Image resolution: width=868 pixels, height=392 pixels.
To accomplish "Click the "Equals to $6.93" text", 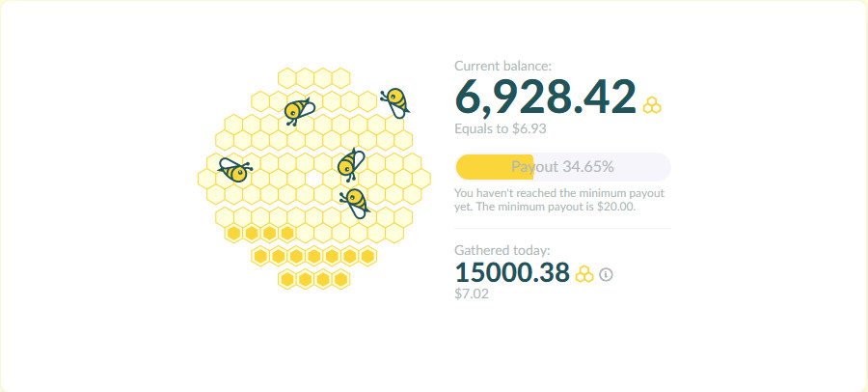I will click(x=501, y=129).
